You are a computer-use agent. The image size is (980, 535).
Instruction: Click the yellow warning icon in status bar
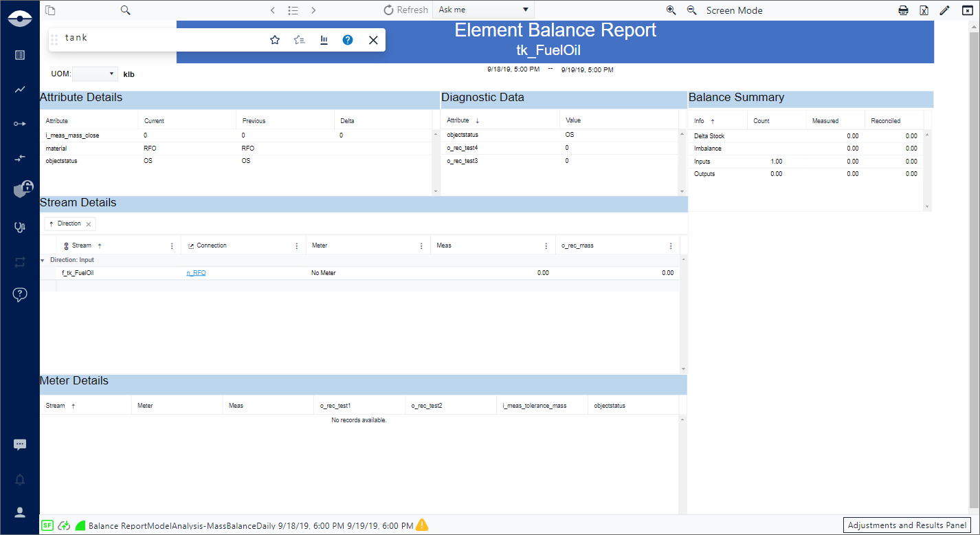pos(422,525)
